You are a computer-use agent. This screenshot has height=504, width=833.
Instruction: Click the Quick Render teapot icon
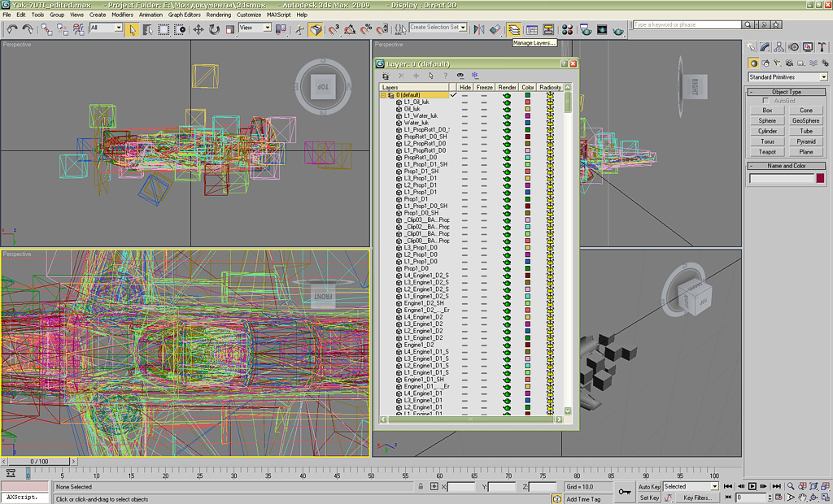tap(618, 29)
